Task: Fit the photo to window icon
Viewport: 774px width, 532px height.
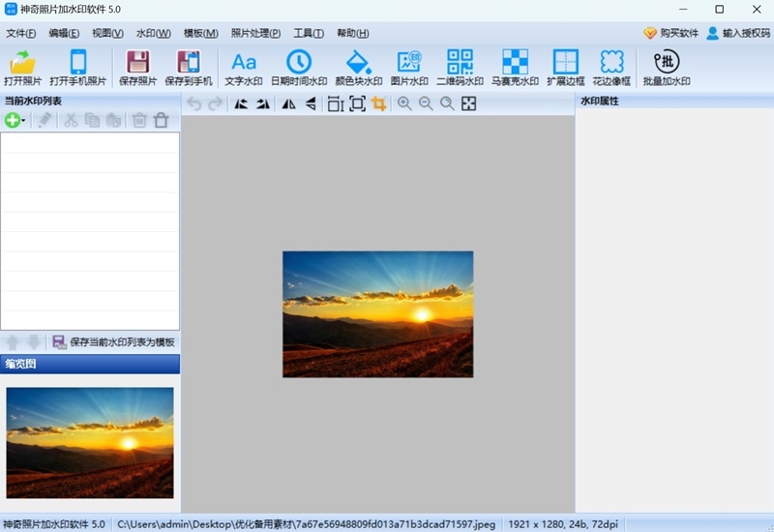Action: [x=468, y=103]
